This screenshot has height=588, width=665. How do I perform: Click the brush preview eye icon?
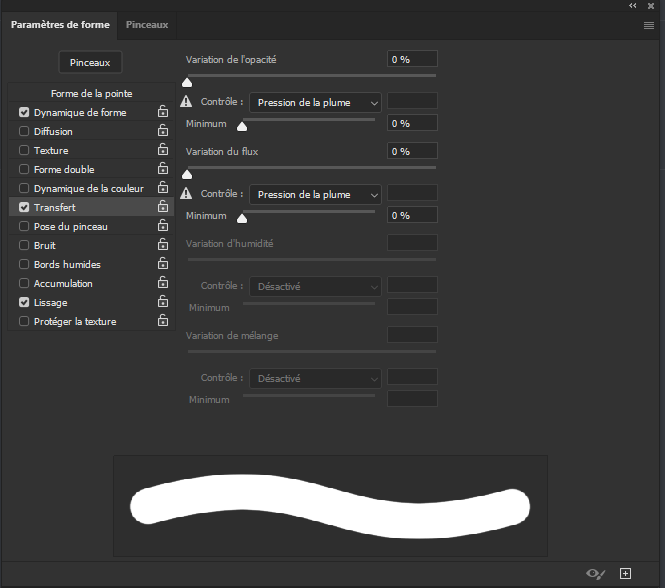tap(595, 573)
